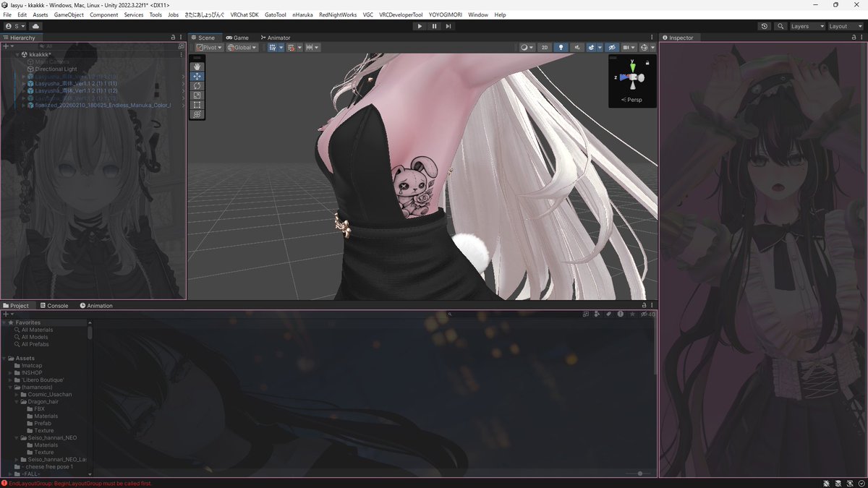This screenshot has width=868, height=488.
Task: Select the Rect transform tool
Action: click(197, 104)
